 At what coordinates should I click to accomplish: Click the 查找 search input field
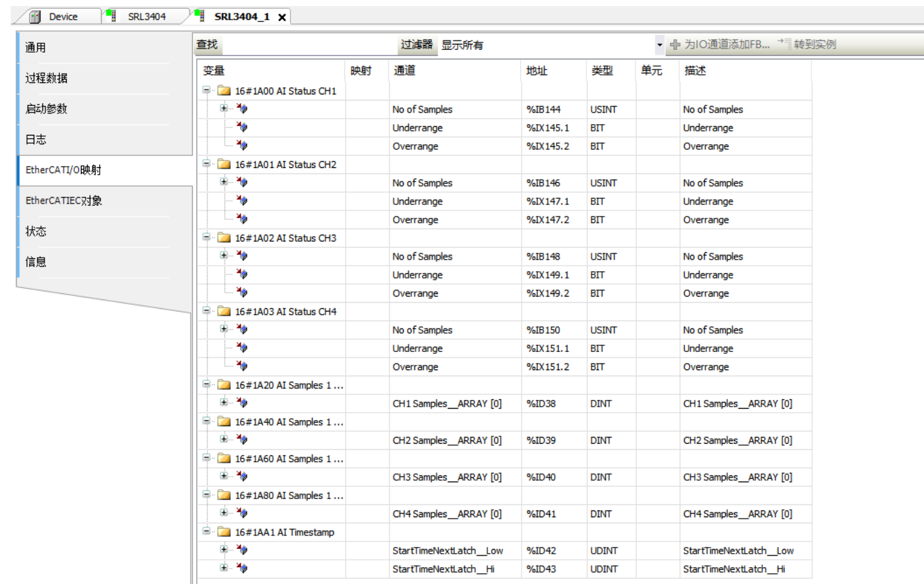pyautogui.click(x=309, y=45)
